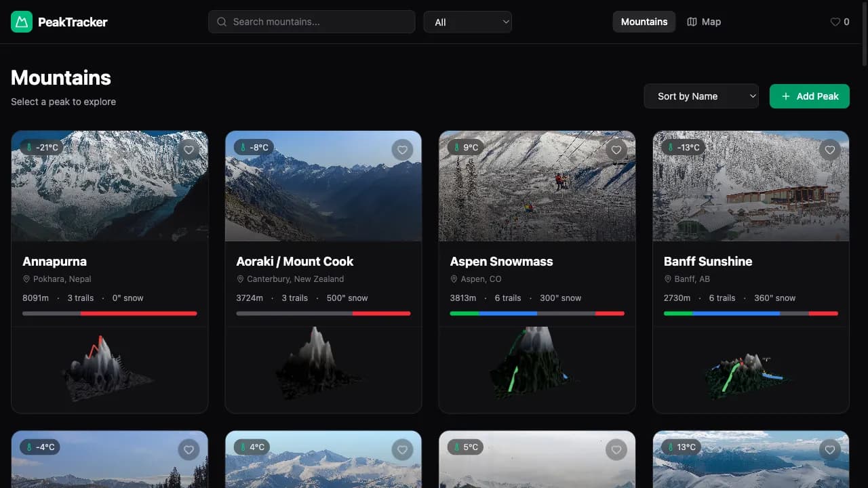
Task: Click the "Select a peak to explore" subtitle
Action: [63, 102]
